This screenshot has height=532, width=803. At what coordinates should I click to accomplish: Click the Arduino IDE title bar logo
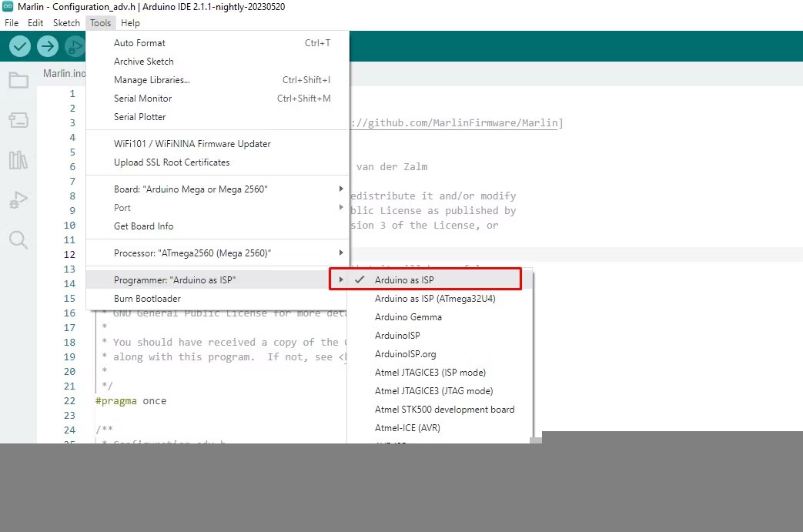pos(8,6)
